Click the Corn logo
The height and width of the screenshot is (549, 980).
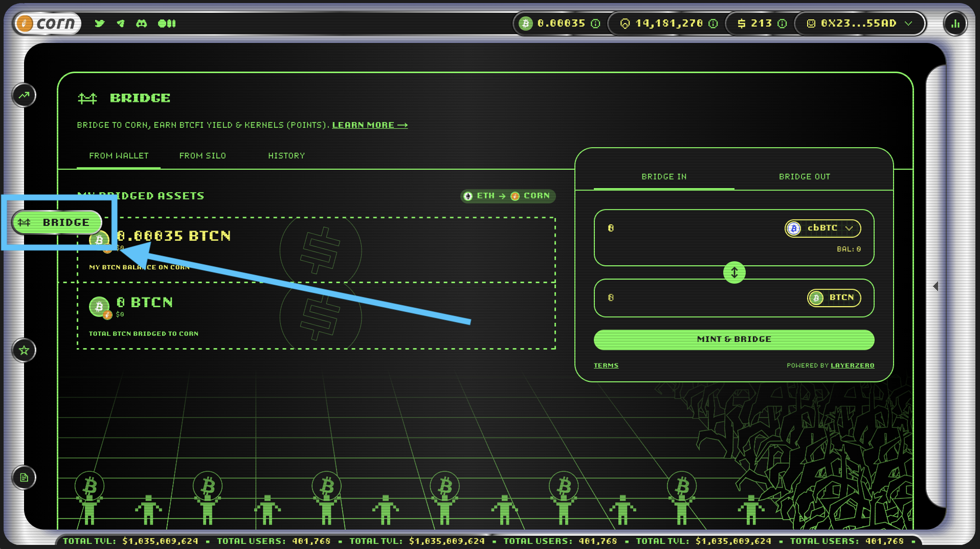coord(47,24)
